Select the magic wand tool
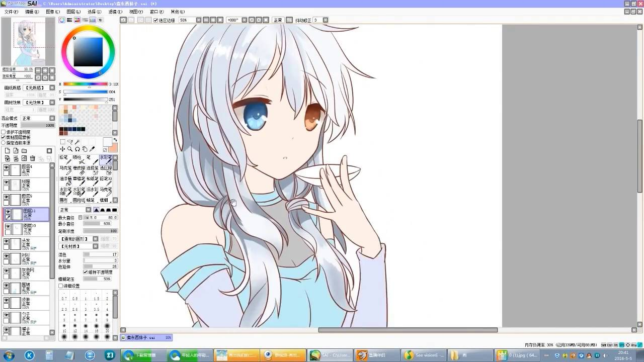This screenshot has height=362, width=644. pos(77,142)
